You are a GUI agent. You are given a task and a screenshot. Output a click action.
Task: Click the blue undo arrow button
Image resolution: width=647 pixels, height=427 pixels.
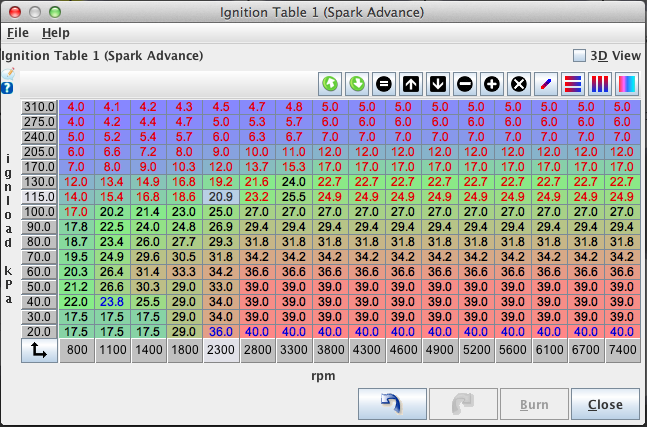(x=391, y=405)
